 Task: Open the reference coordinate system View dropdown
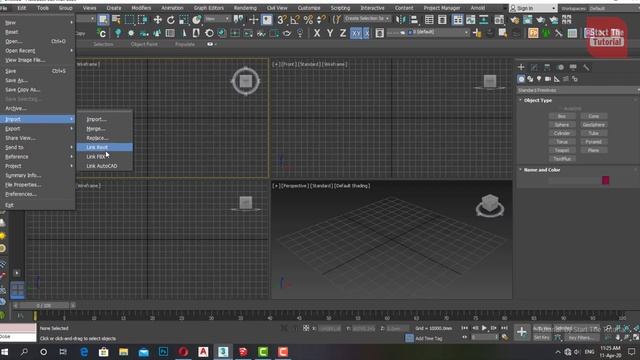pyautogui.click(x=217, y=19)
